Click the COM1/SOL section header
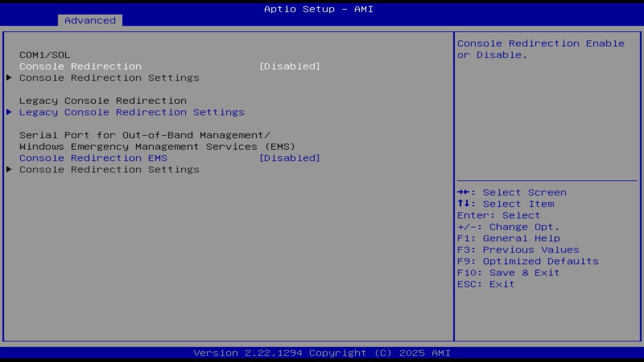Screen dimensions: 644x362 point(44,55)
